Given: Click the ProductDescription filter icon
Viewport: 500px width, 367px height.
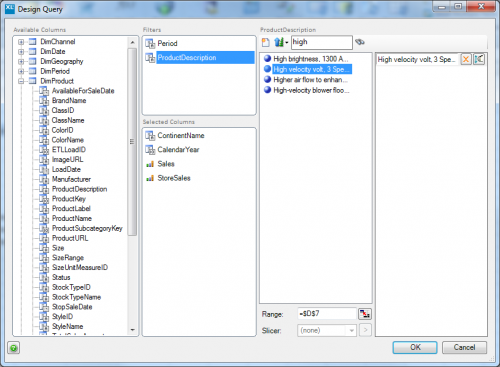Looking at the screenshot, I should pos(150,58).
